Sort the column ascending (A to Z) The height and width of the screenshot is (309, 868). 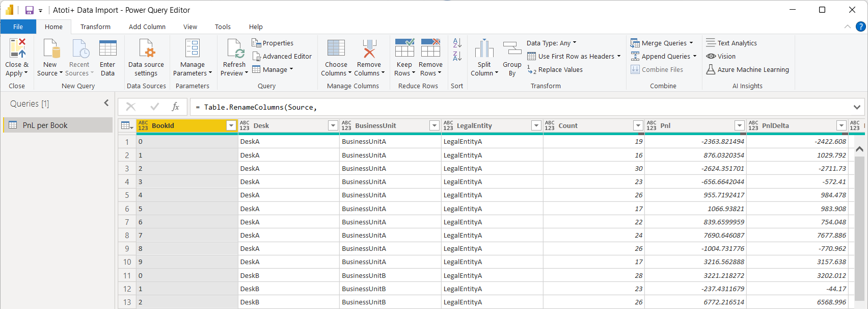[x=457, y=43]
